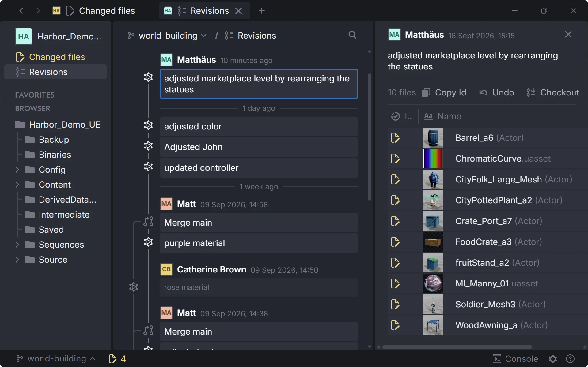Select Changed files in the sidebar

pos(55,57)
